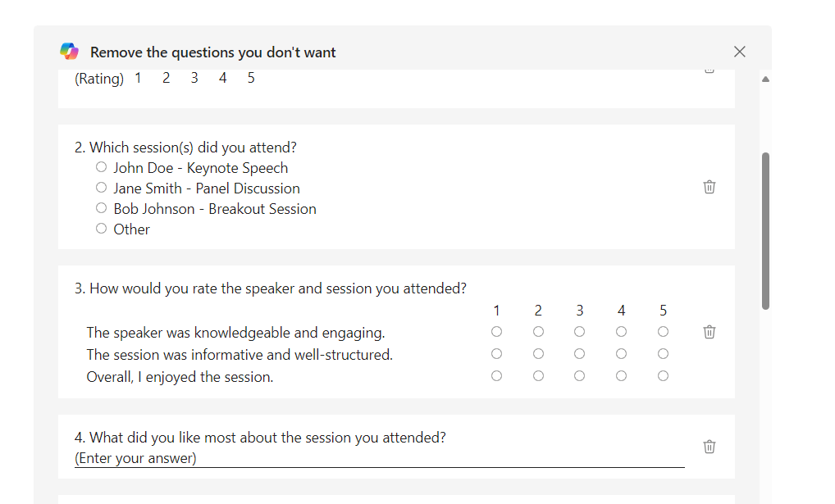Rate Overall, I enjoyed the session as 5
The width and height of the screenshot is (835, 504).
[663, 376]
